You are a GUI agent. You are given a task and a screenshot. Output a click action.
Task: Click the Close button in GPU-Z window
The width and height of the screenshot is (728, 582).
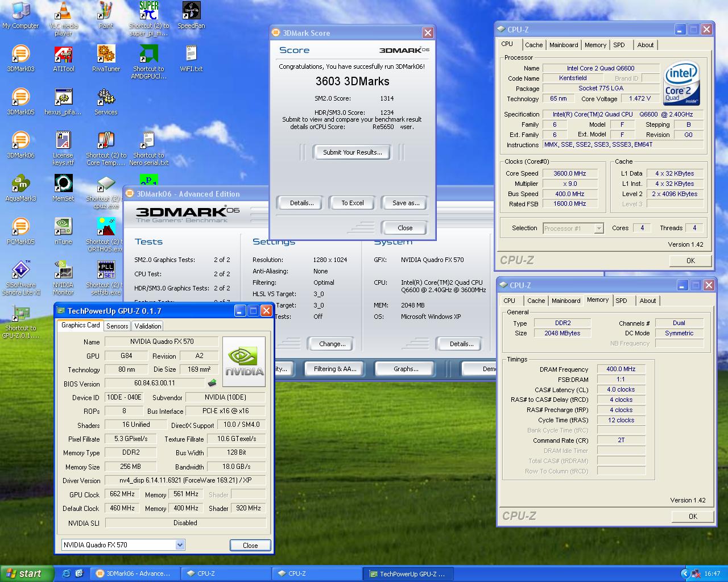(x=250, y=545)
